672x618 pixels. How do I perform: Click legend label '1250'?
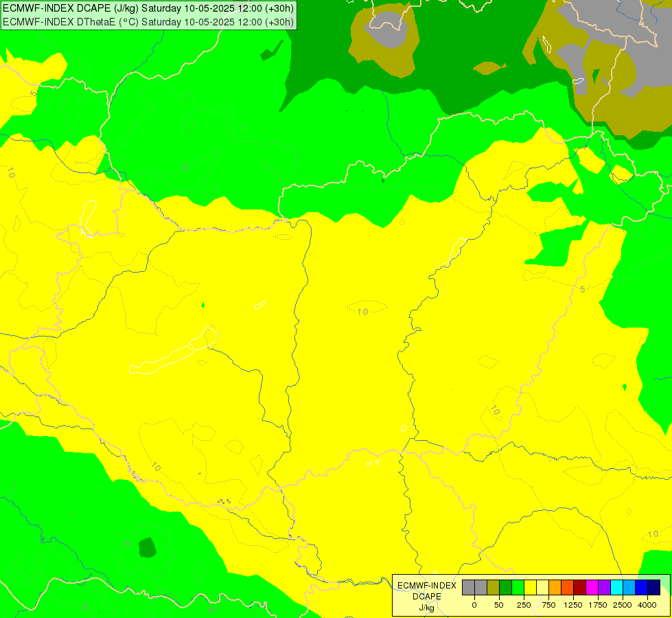coord(573,605)
